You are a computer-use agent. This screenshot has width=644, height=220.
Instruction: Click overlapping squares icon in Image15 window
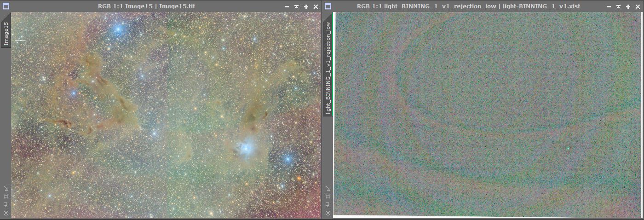click(x=6, y=205)
